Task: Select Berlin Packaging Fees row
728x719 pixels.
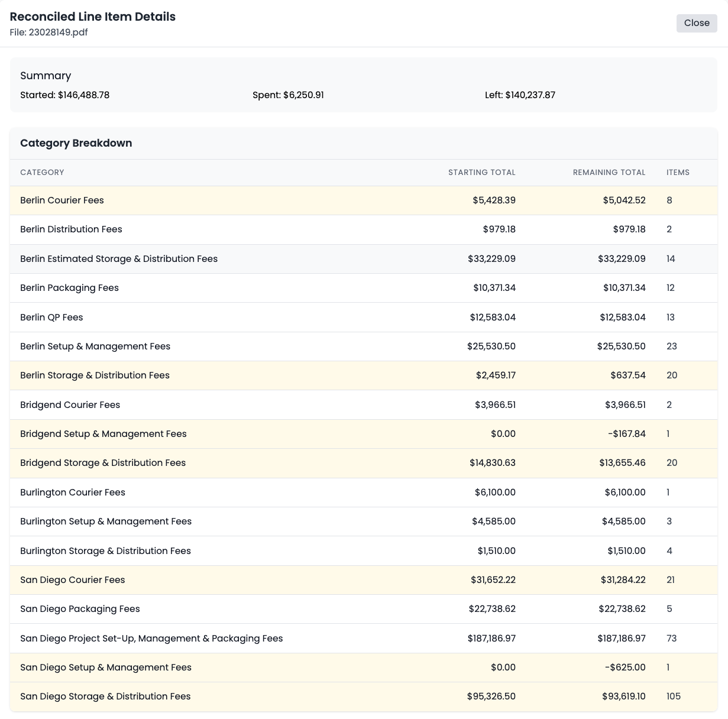Action: (x=364, y=288)
